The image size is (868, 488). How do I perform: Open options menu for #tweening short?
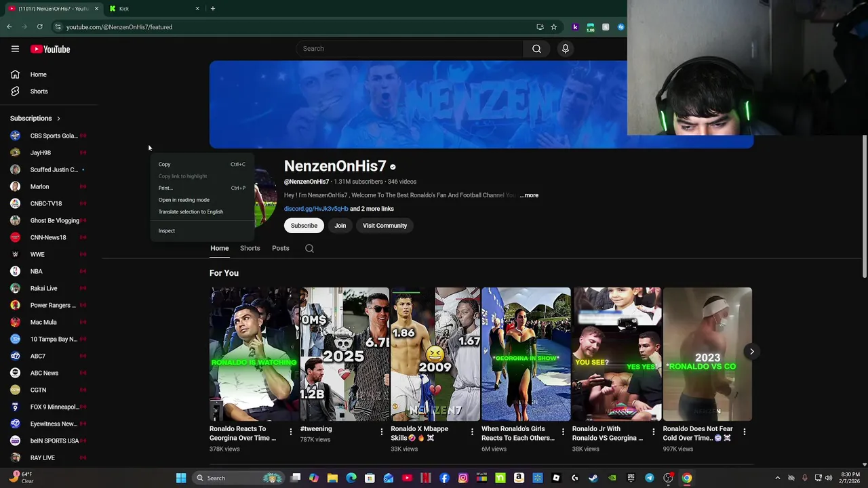point(381,432)
